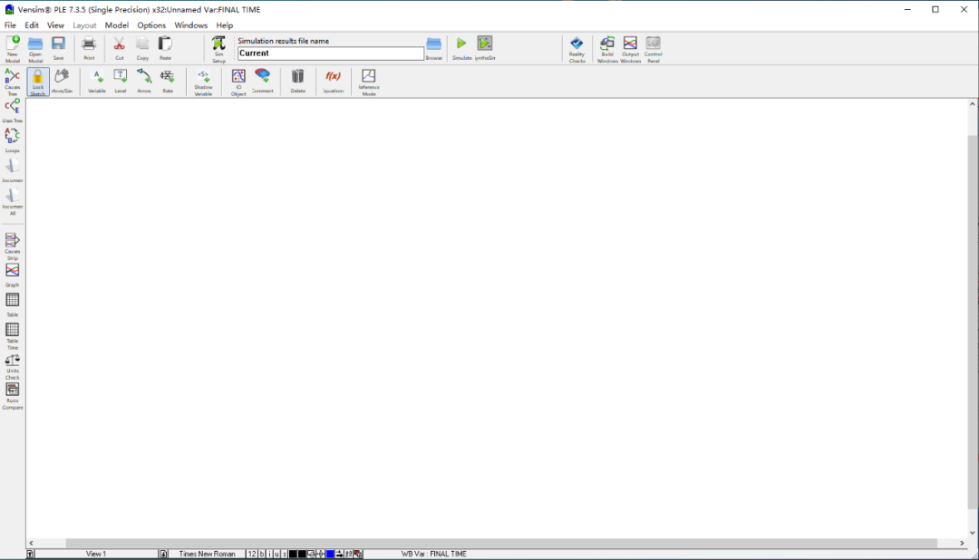This screenshot has width=979, height=560.
Task: Click 'WB Var : FINAL TIME' status text
Action: pos(434,554)
